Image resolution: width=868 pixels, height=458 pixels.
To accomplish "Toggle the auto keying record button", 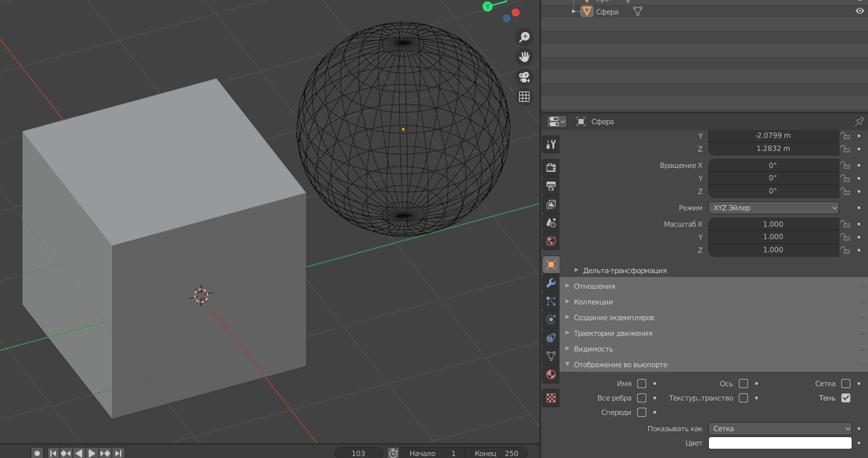I will 37,453.
